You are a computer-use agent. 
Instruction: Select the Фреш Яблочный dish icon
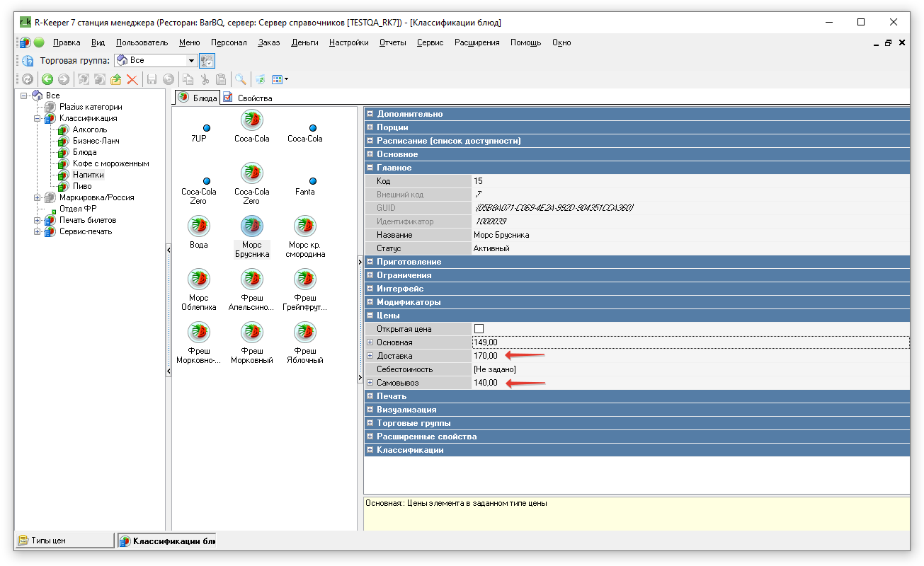click(x=305, y=333)
